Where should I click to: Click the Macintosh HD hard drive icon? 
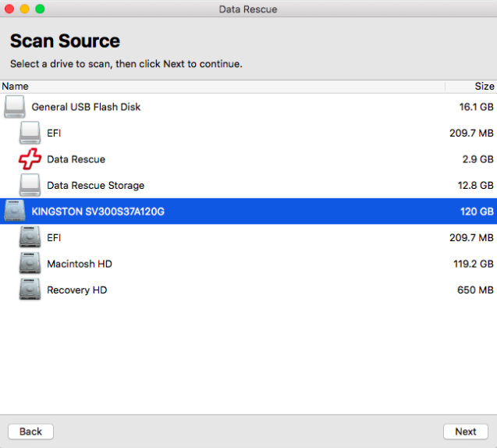click(30, 264)
